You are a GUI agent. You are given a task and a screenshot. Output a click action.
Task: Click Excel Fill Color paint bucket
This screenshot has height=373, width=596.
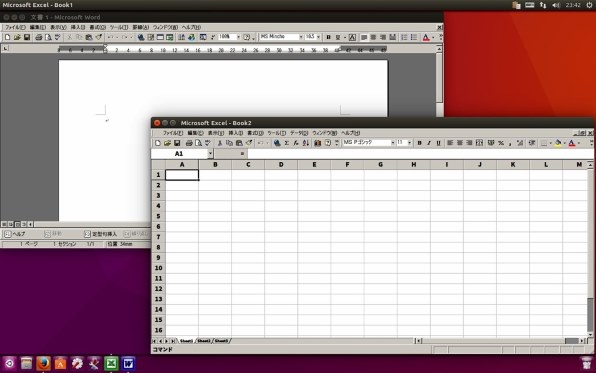(x=558, y=143)
